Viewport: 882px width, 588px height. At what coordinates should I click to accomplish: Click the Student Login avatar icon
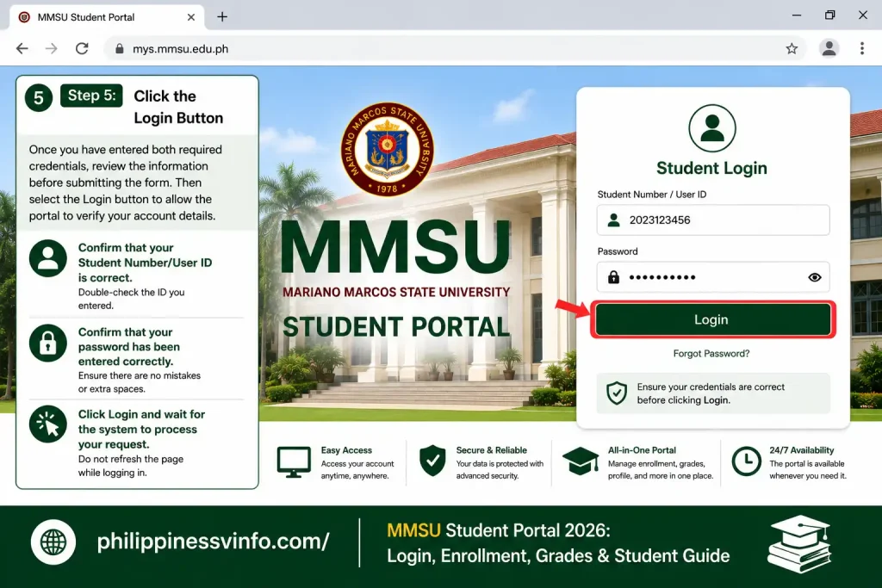click(x=712, y=128)
